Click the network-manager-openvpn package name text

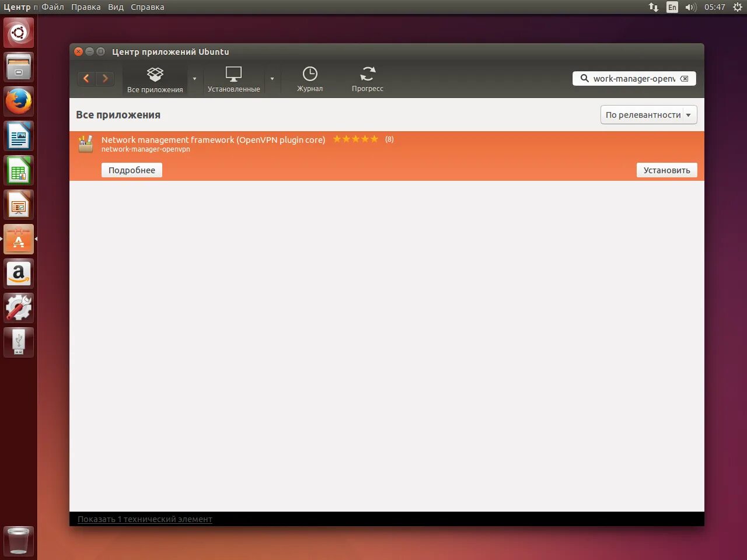146,149
